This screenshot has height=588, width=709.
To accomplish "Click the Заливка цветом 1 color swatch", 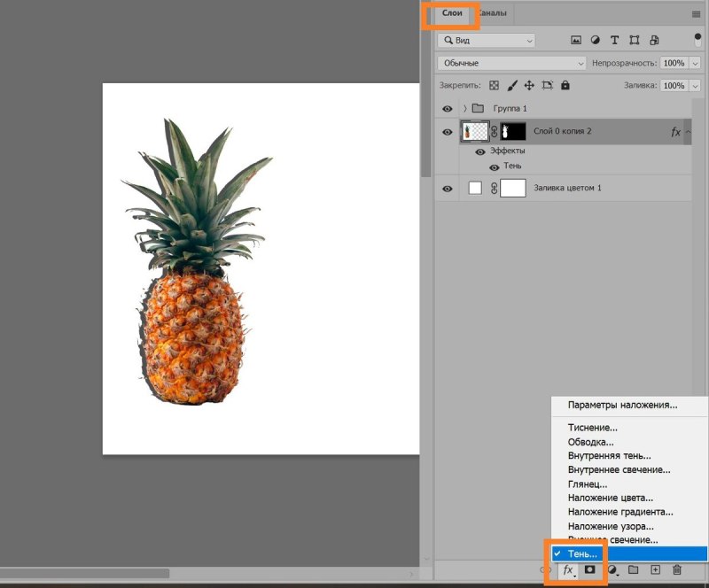I will tap(475, 188).
